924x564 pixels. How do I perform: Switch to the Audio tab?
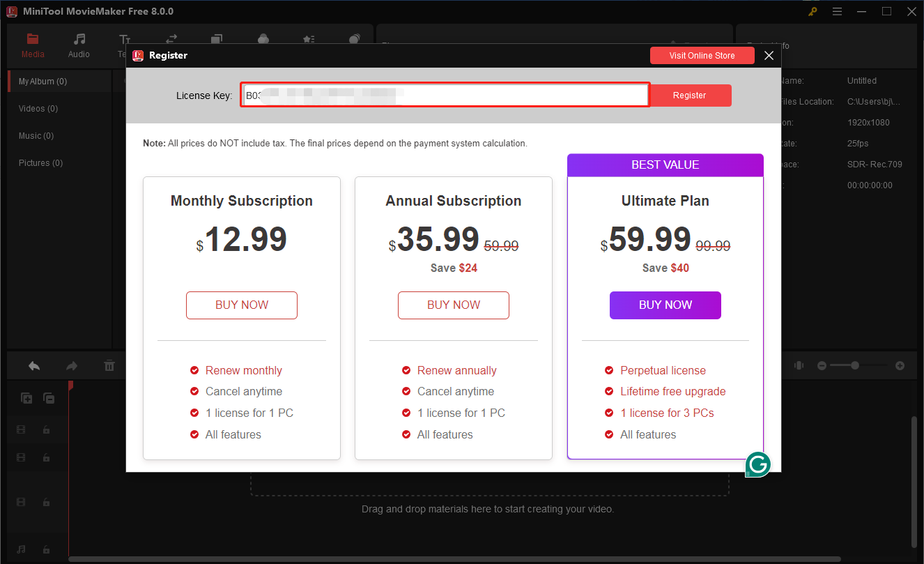(x=79, y=46)
